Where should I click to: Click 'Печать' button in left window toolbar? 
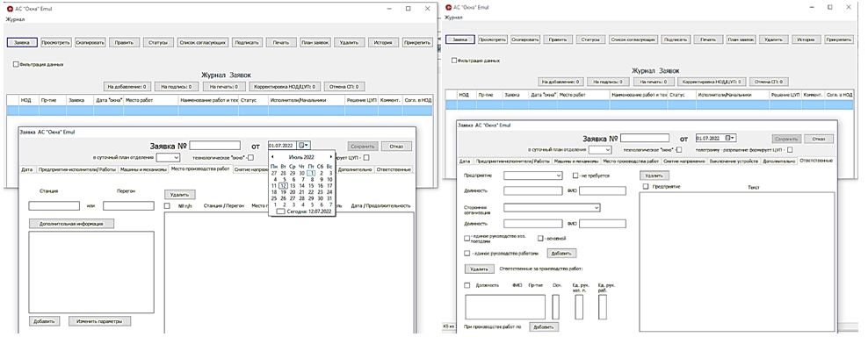point(281,43)
